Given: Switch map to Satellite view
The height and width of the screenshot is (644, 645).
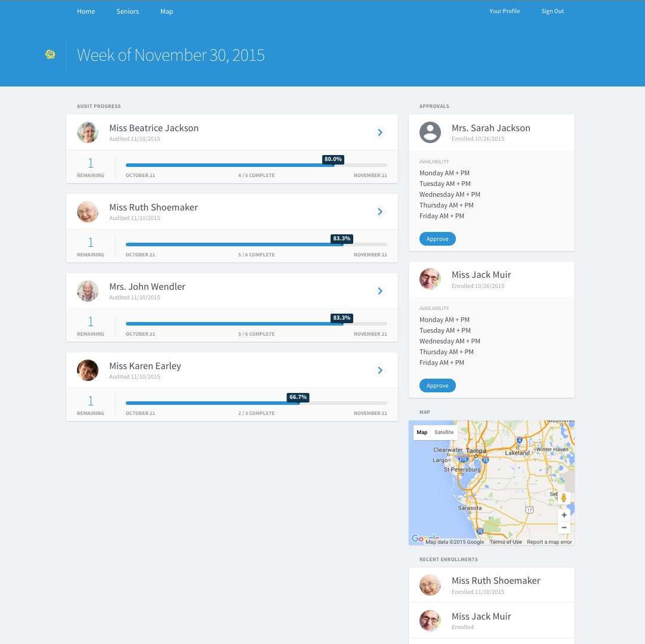Looking at the screenshot, I should point(444,432).
